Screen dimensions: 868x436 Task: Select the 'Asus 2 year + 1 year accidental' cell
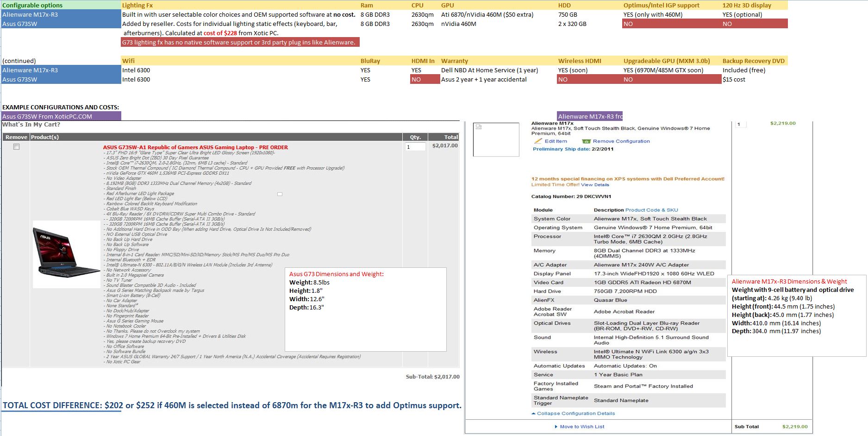tap(499, 79)
